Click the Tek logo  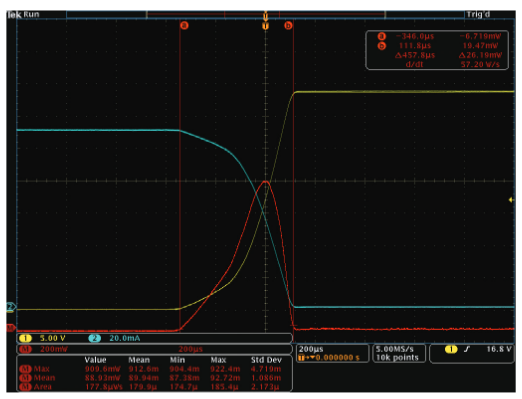click(14, 14)
